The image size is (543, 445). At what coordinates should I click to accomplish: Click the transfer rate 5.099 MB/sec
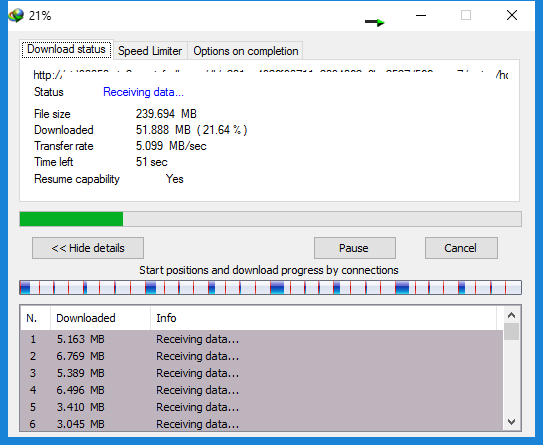click(x=171, y=146)
